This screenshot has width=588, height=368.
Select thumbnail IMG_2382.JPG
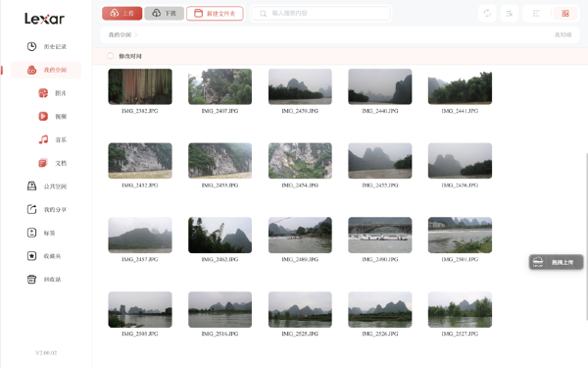pyautogui.click(x=140, y=86)
